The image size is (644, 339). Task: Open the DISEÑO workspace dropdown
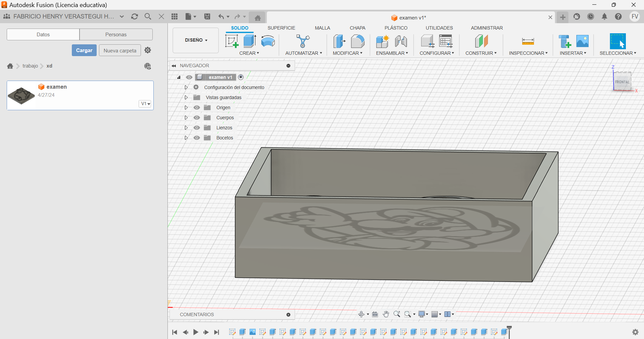(196, 40)
